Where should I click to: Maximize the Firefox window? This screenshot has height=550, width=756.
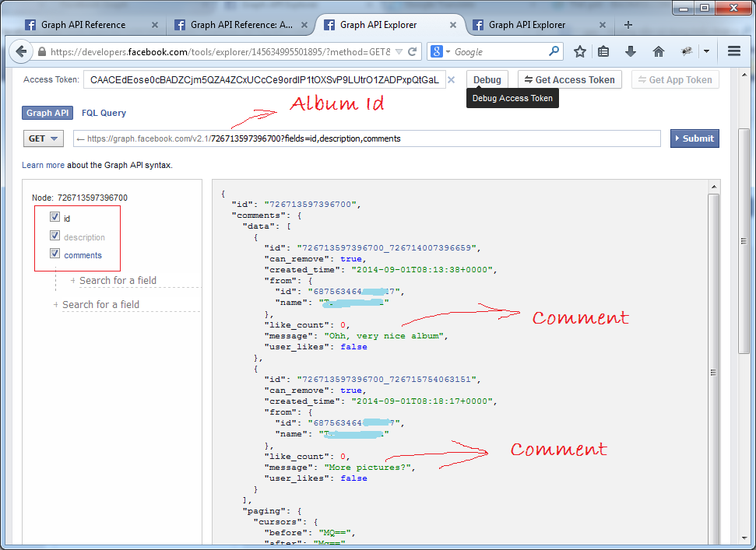[x=705, y=9]
